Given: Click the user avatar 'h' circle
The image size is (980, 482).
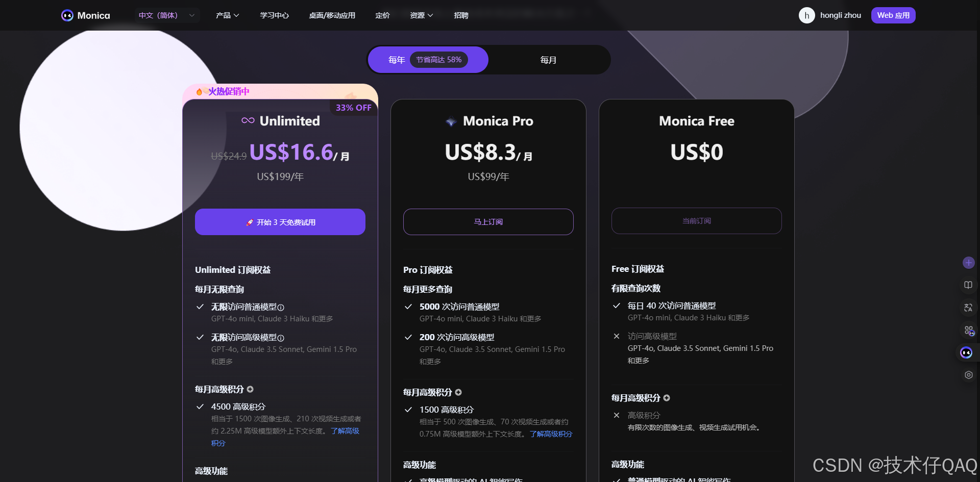Looking at the screenshot, I should tap(806, 15).
